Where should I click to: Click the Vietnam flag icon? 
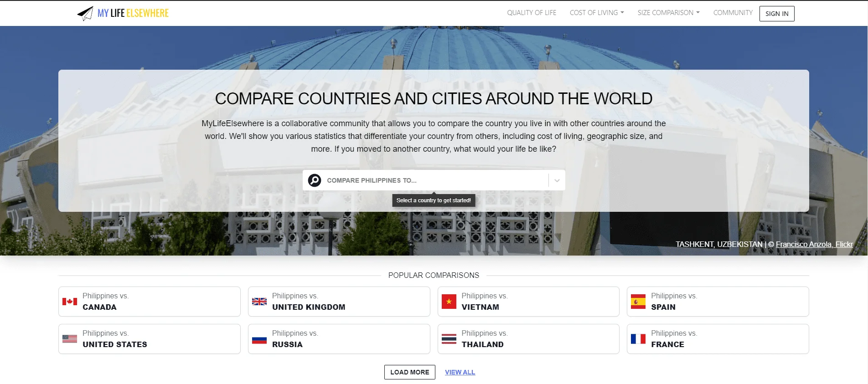click(x=449, y=302)
